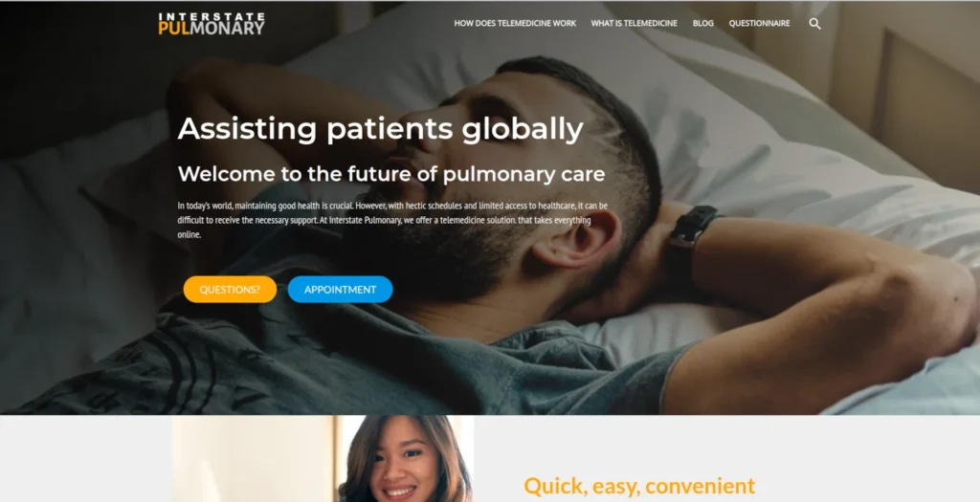The width and height of the screenshot is (980, 502).
Task: Open the What Is Telemedicine menu item
Action: (x=634, y=23)
